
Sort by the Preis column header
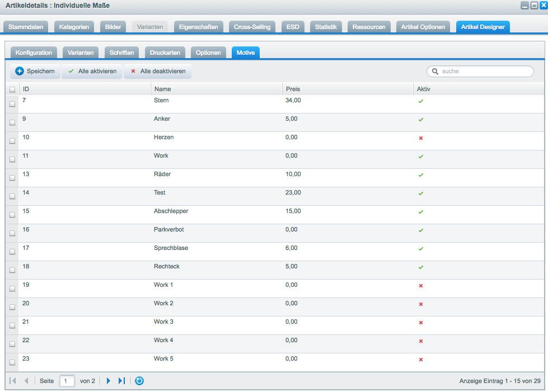coord(292,89)
